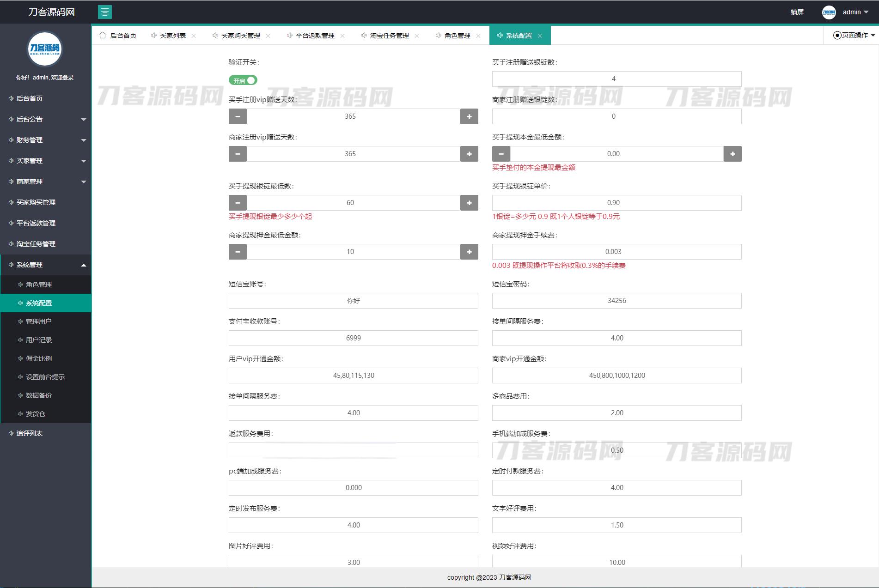The image size is (879, 588).
Task: Collapse 系统管理 sidebar menu
Action: (46, 265)
